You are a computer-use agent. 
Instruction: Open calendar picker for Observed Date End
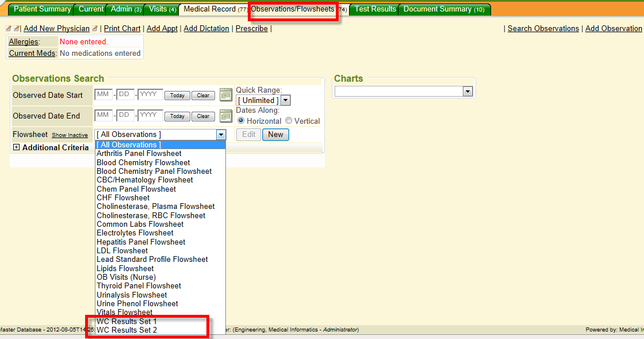click(226, 115)
